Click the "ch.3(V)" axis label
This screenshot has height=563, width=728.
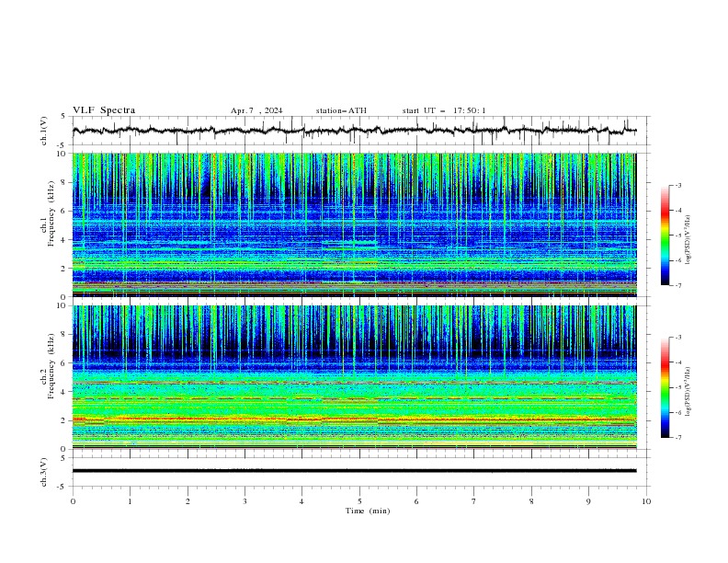[44, 472]
